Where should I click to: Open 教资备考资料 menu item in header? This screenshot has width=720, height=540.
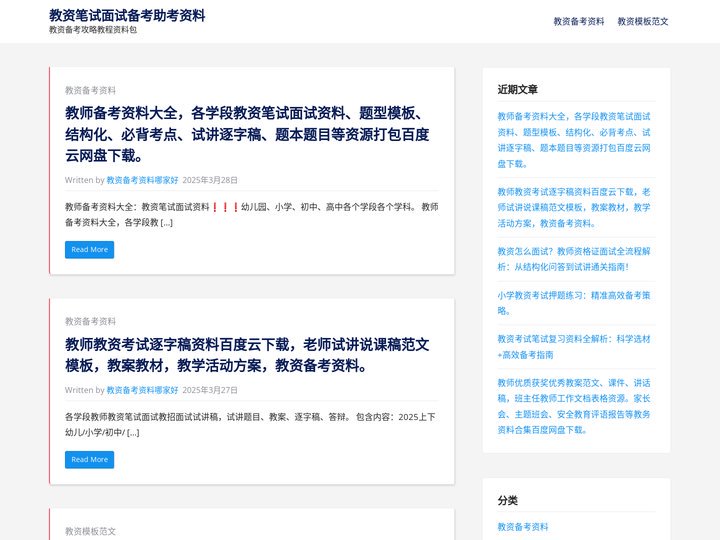click(x=579, y=21)
